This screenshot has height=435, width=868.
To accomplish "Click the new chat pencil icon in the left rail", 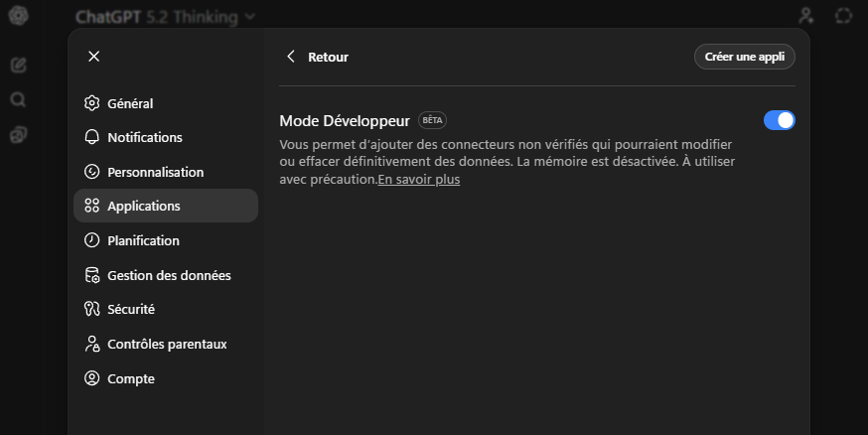I will pyautogui.click(x=18, y=66).
